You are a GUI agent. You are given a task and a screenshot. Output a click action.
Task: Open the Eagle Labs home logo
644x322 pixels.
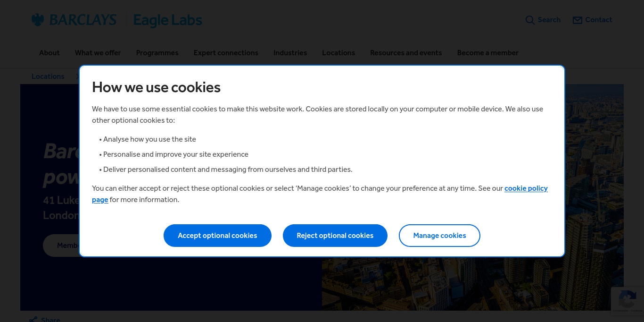167,20
